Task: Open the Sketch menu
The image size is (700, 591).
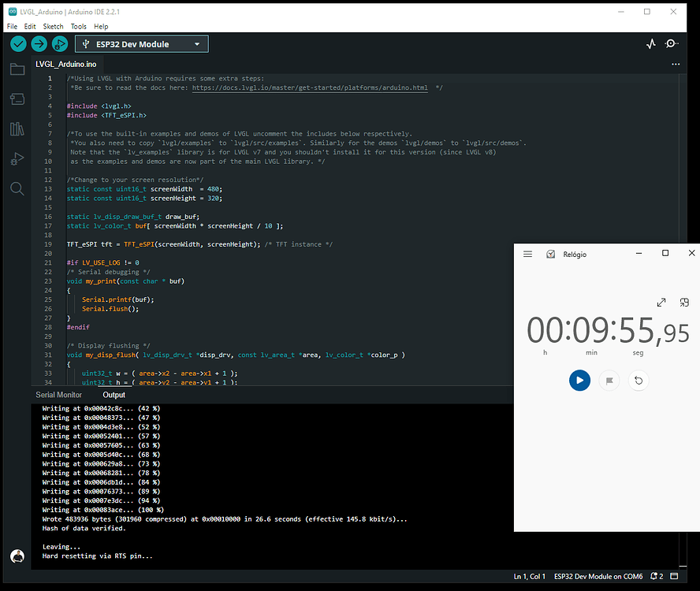Action: (x=53, y=26)
